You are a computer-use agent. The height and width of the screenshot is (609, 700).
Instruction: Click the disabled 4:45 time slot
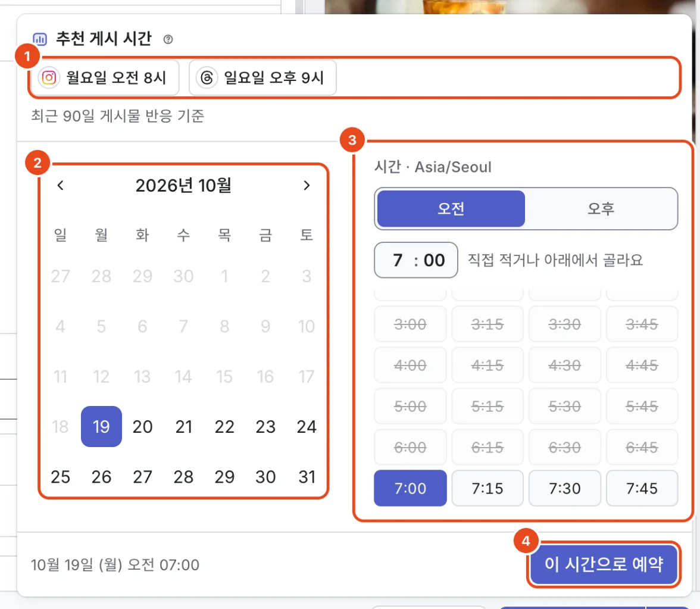pyautogui.click(x=642, y=365)
